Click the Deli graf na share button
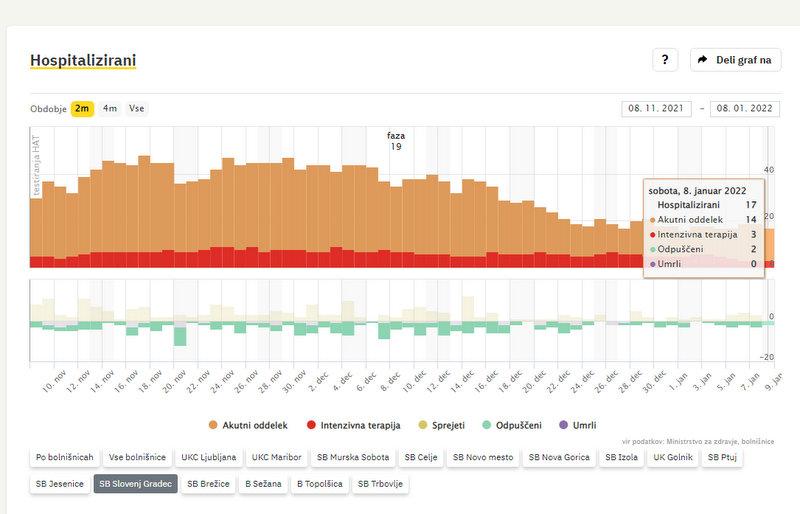This screenshot has width=800, height=514. pos(735,60)
